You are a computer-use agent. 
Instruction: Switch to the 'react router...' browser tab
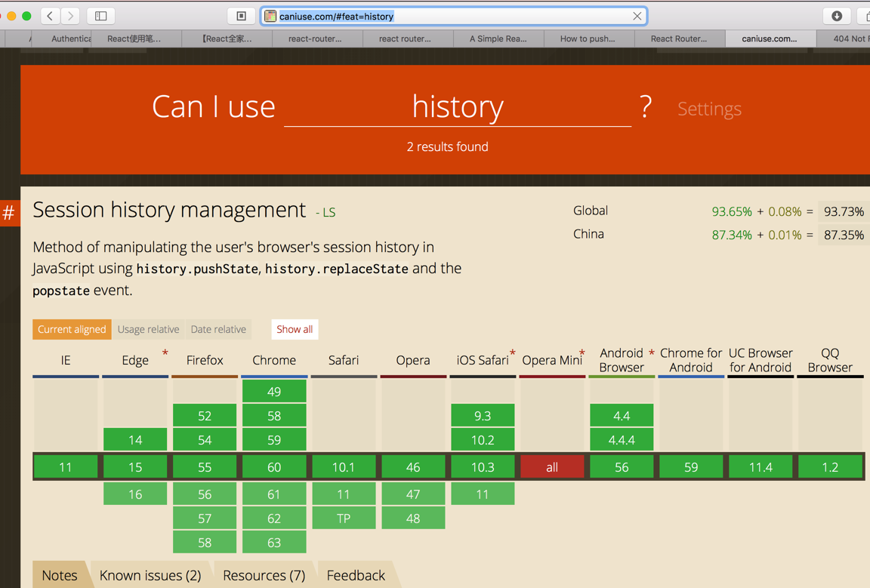pos(408,38)
